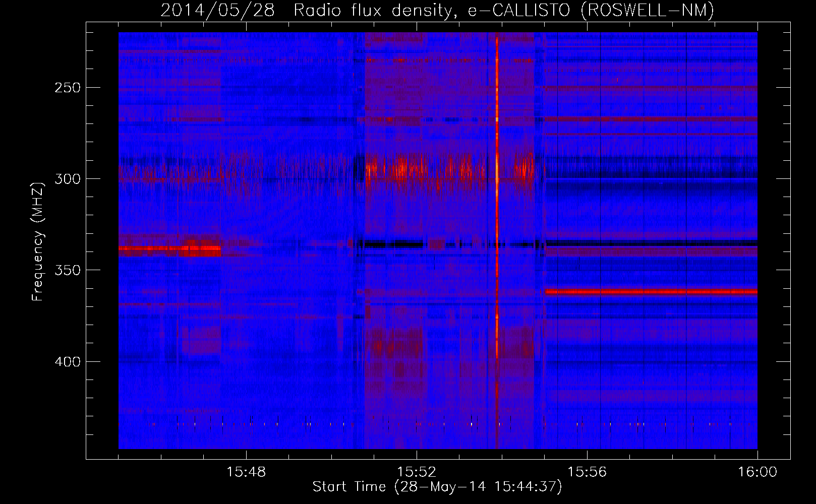Click the '400' frequency axis label
The height and width of the screenshot is (504, 816).
click(68, 362)
